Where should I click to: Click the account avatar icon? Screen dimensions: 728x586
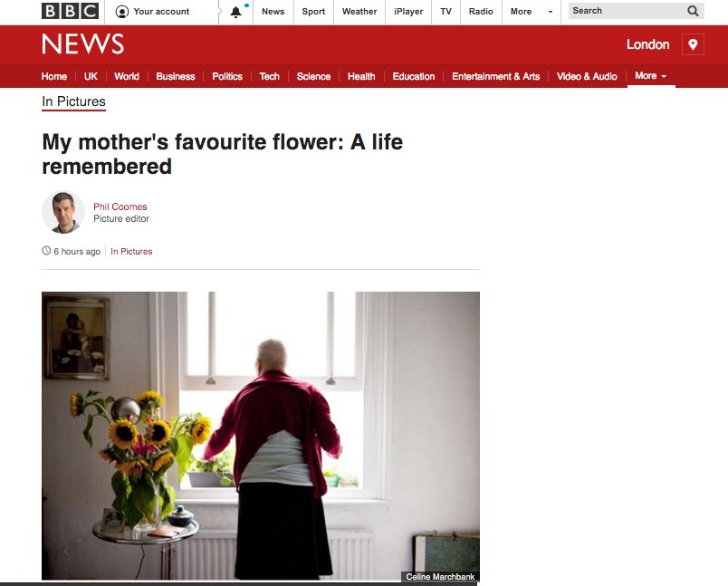(x=122, y=12)
